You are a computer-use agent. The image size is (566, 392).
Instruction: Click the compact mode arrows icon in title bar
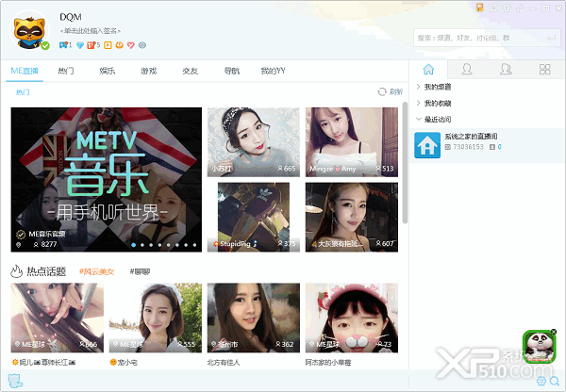coord(520,8)
